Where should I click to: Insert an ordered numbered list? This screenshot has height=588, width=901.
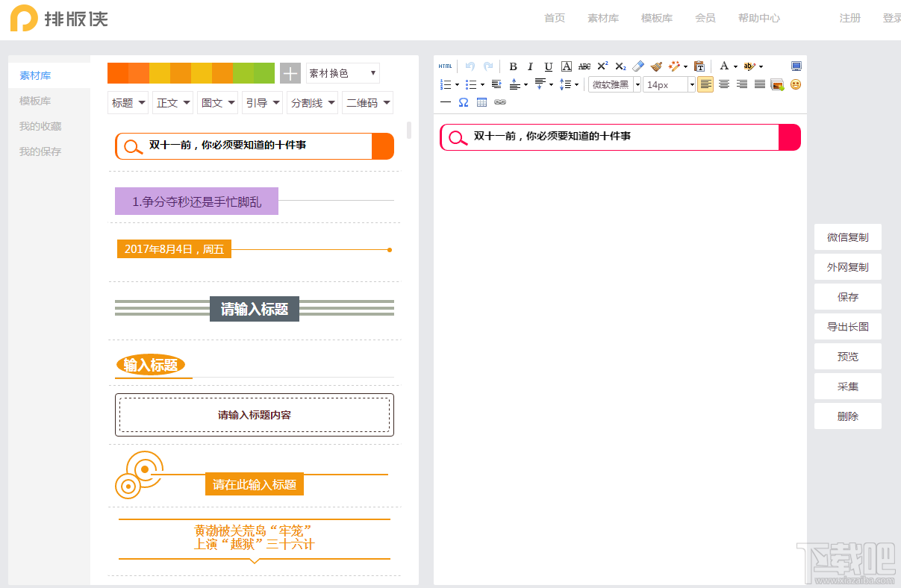coord(446,84)
